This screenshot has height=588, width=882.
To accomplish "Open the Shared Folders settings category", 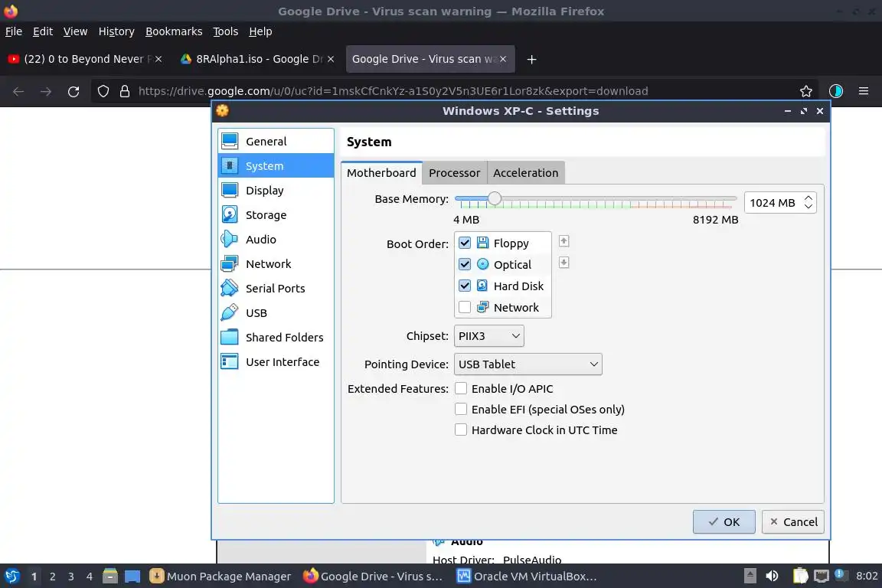I will [276, 337].
